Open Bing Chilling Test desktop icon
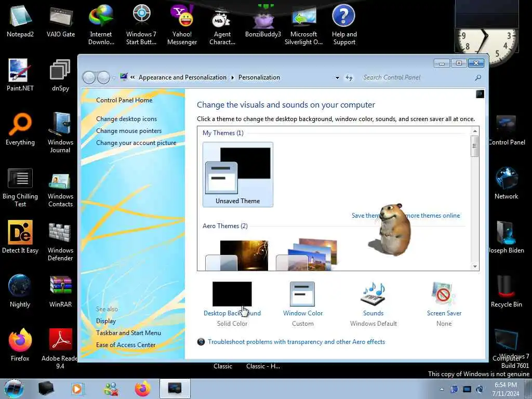 coord(20,187)
